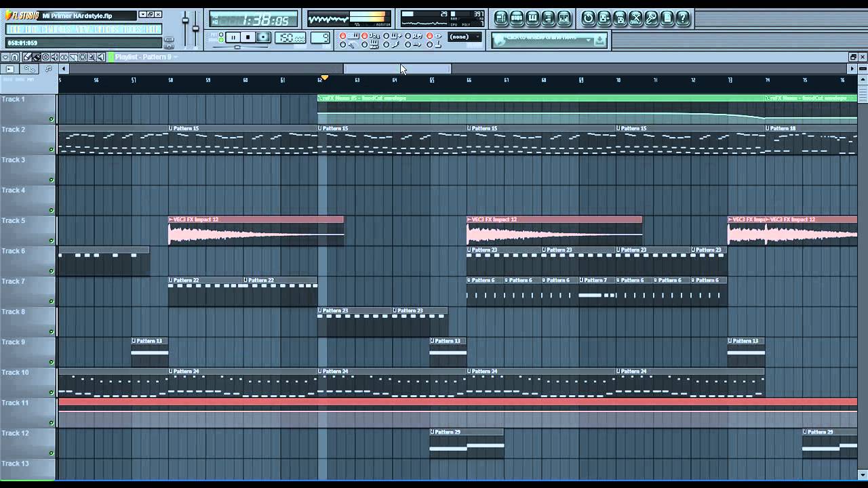Toggle mute on Track 5
This screenshot has width=868, height=488.
tap(52, 241)
